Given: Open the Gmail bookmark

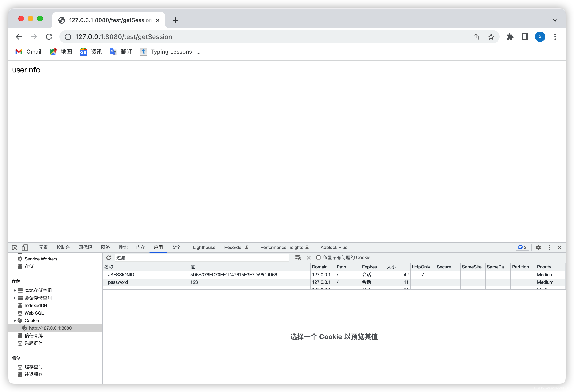Looking at the screenshot, I should (x=28, y=52).
